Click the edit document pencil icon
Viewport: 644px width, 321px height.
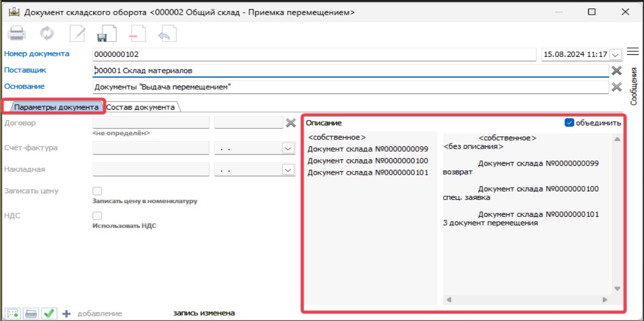coord(77,34)
